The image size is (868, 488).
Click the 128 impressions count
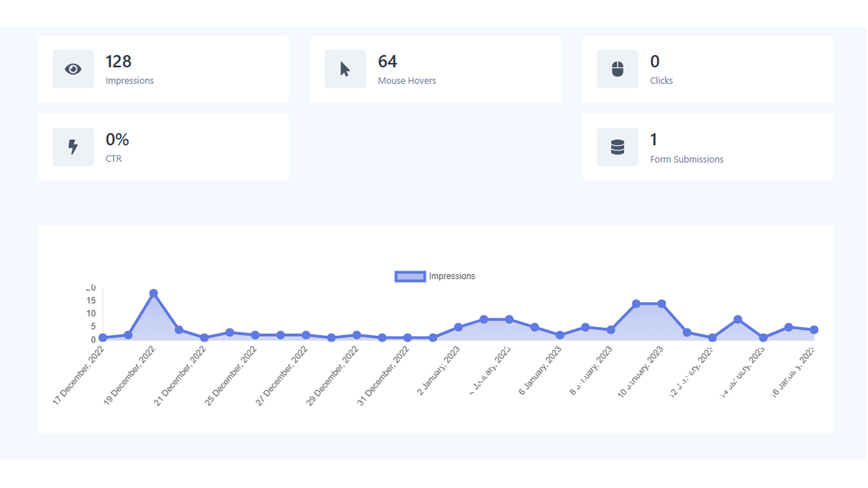click(x=118, y=62)
